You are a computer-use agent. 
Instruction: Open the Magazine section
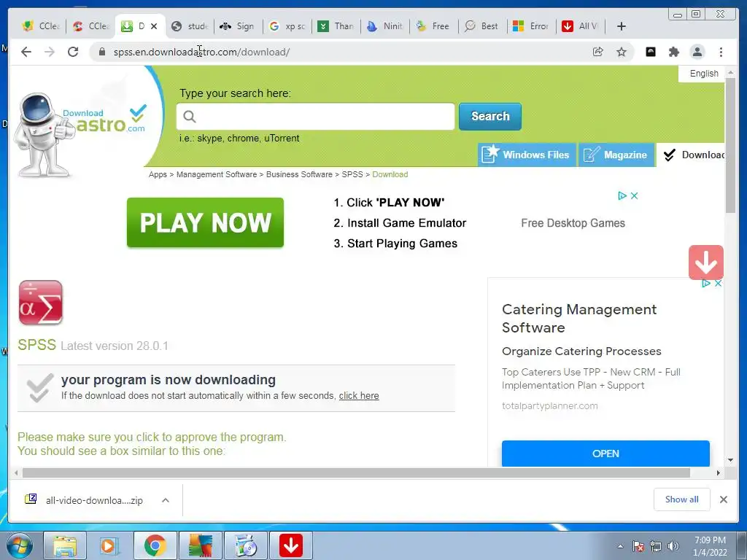coord(616,155)
